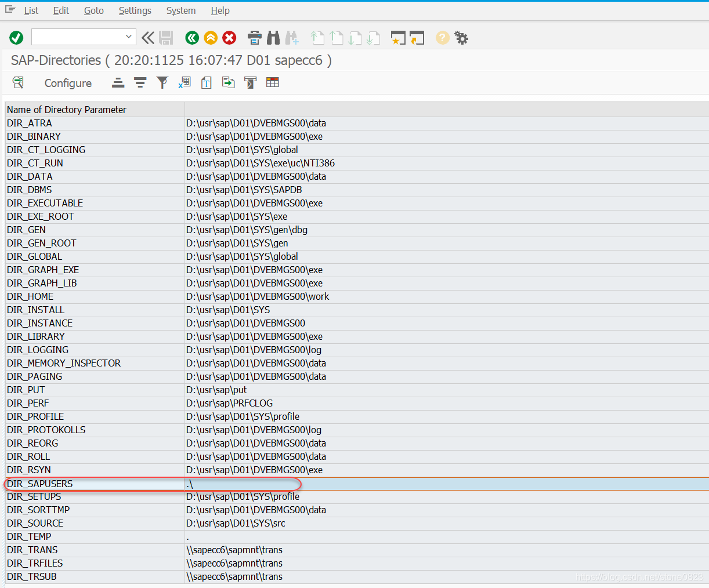This screenshot has height=588, width=709.
Task: Select the DIR_EXE_ROOT parameter
Action: pyautogui.click(x=41, y=216)
